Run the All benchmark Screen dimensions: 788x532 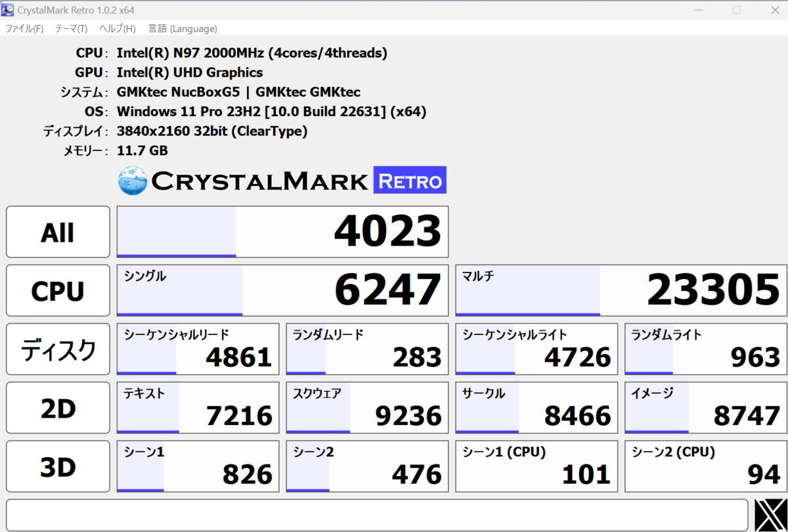[58, 231]
